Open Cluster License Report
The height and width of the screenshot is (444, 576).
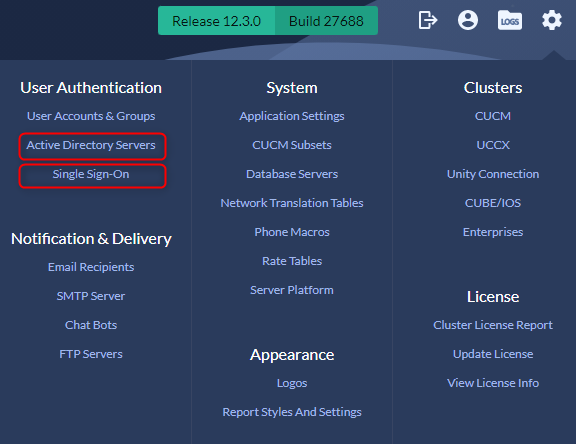[493, 325]
